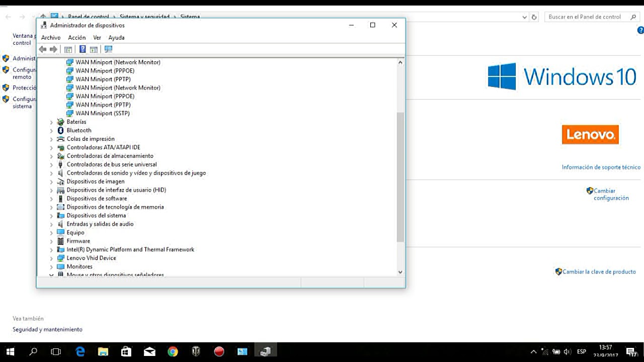Open the Action Center notification icon
Screen dimensions: 644x362
[x=631, y=352]
